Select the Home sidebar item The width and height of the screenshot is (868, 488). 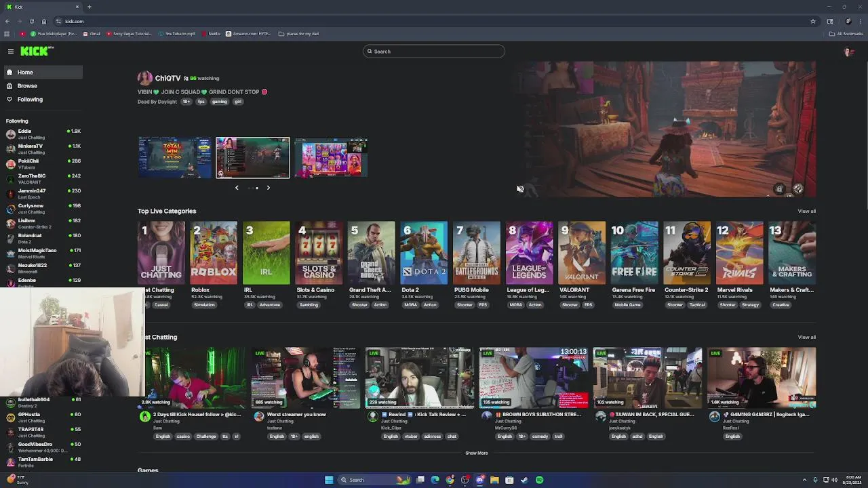click(42, 72)
